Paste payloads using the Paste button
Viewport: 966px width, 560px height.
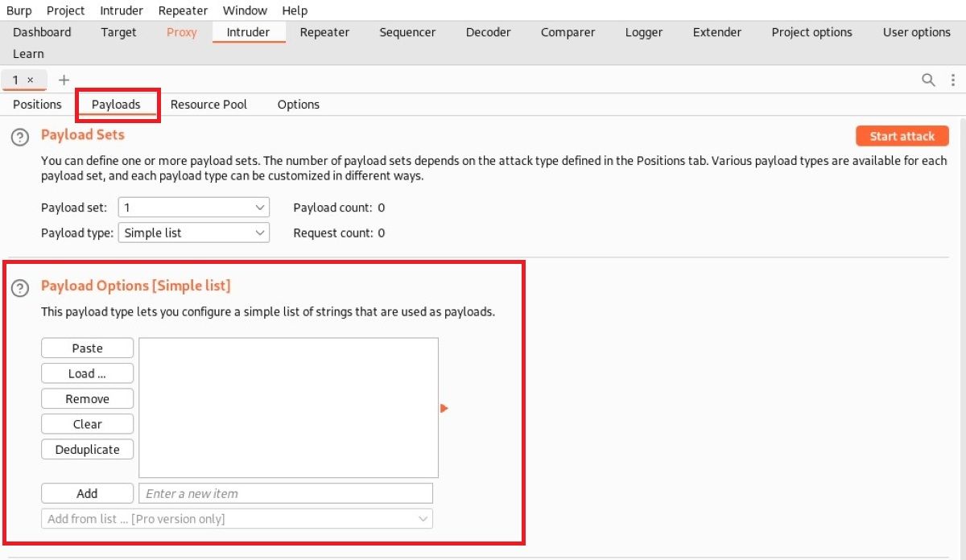coord(87,348)
